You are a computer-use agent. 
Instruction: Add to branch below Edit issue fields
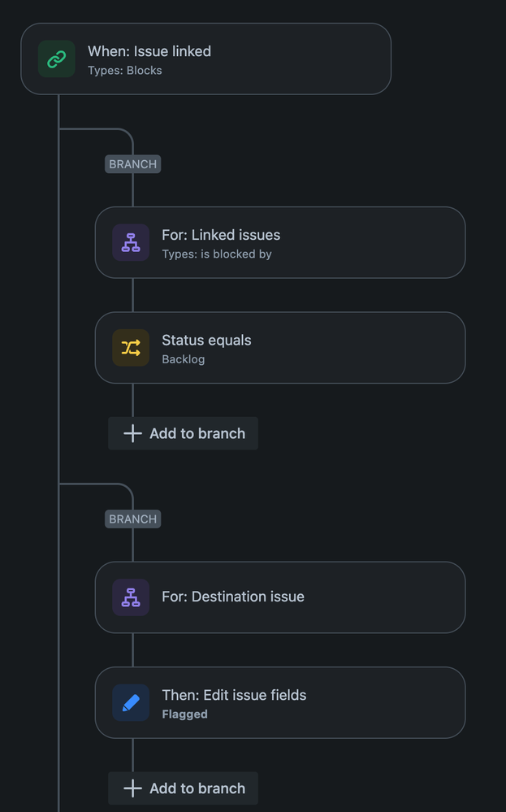click(184, 788)
